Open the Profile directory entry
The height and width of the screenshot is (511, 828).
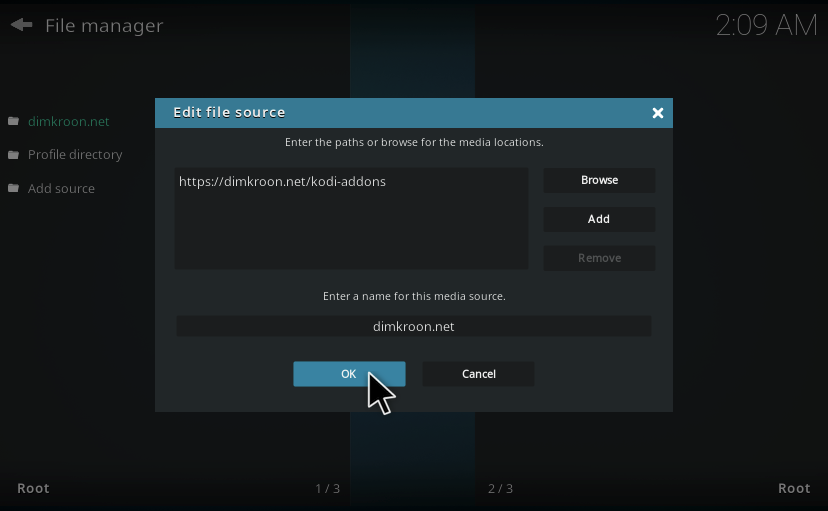pyautogui.click(x=75, y=155)
